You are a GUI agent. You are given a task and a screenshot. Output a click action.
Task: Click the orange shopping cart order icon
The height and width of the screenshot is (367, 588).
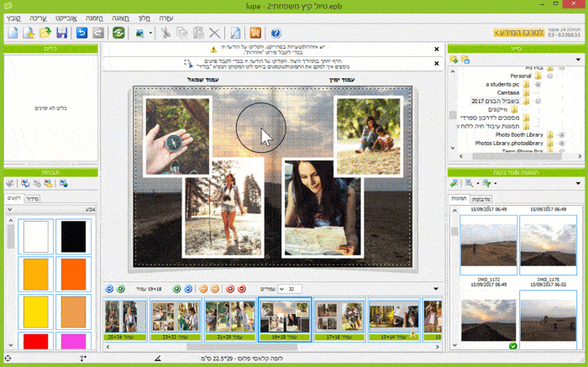point(255,33)
